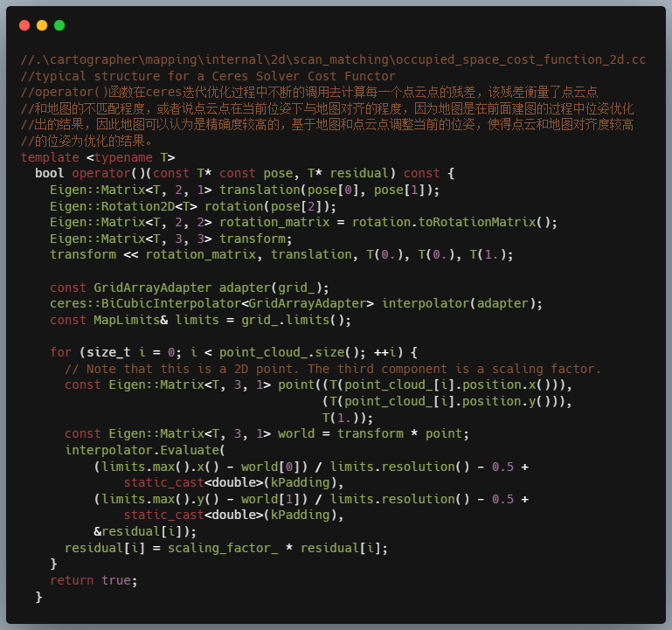Click the 'for' loop keyword
Screen dimensions: 672x630
coord(60,352)
